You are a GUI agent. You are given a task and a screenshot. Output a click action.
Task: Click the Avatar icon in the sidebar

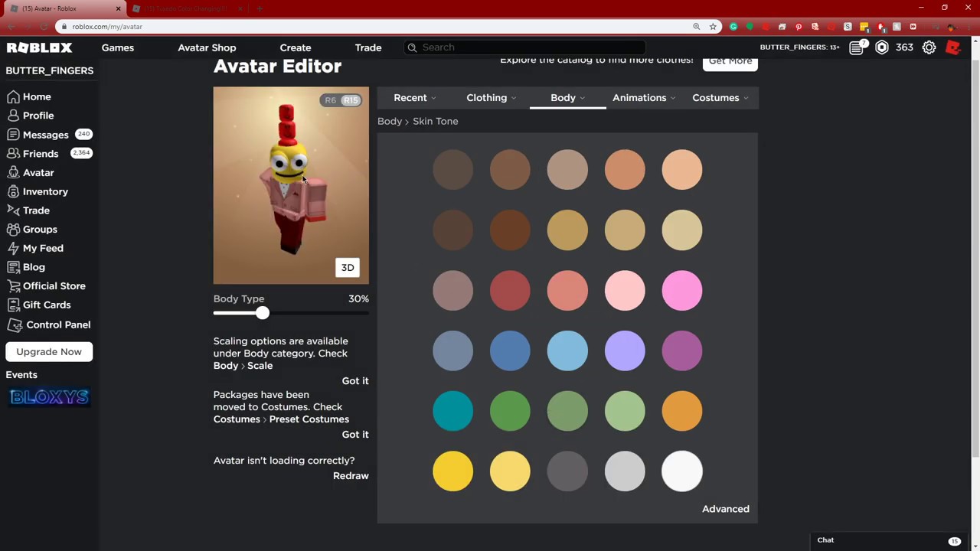13,173
